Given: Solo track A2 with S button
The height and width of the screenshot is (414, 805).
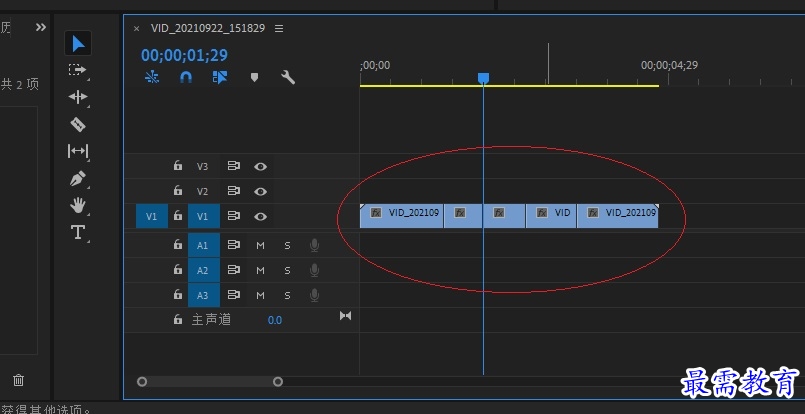Looking at the screenshot, I should [288, 270].
